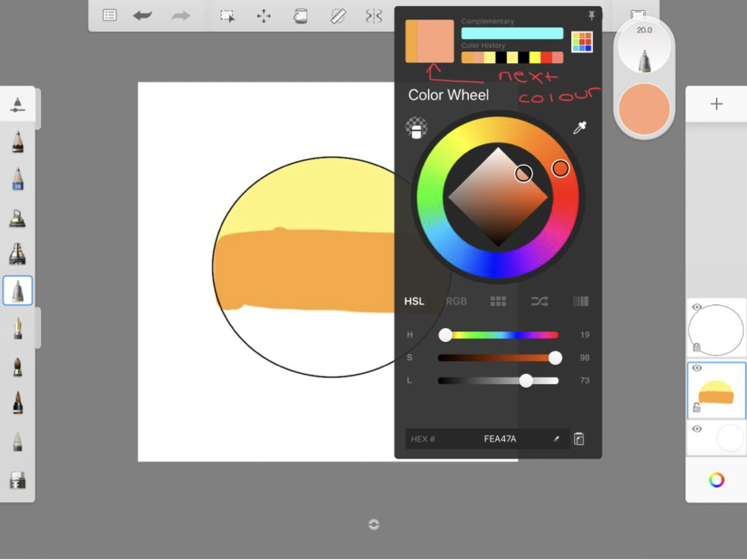This screenshot has height=560, width=747.
Task: Select the flat paint brush
Action: pos(17,402)
